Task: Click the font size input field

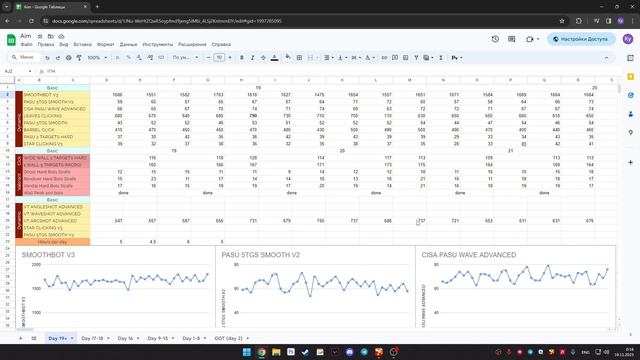Action: click(219, 58)
